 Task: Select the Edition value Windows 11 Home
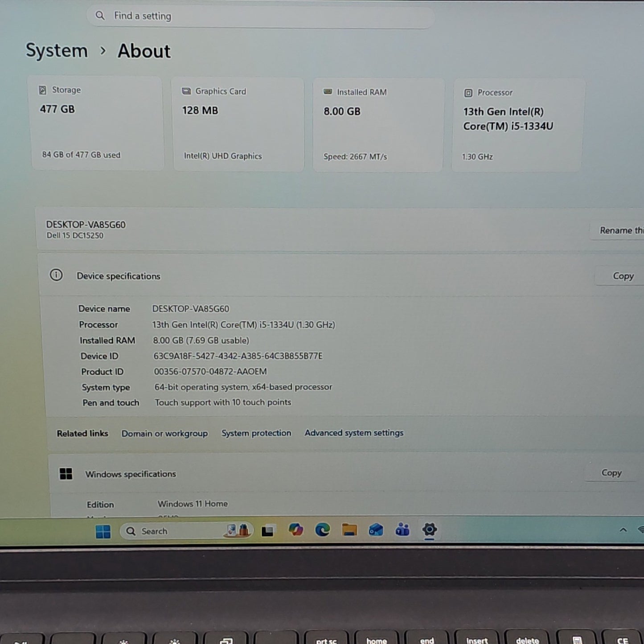[x=193, y=504]
